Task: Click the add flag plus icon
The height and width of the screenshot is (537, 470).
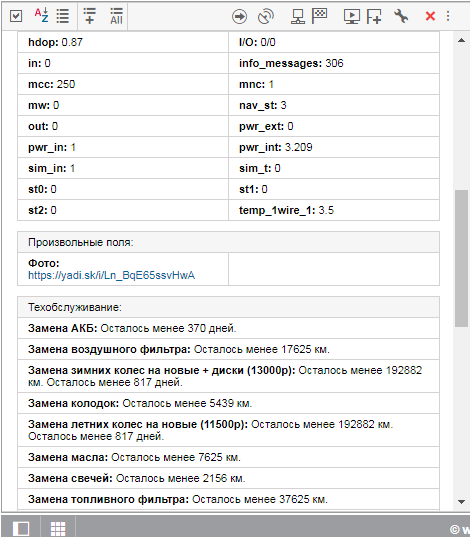Action: (374, 16)
